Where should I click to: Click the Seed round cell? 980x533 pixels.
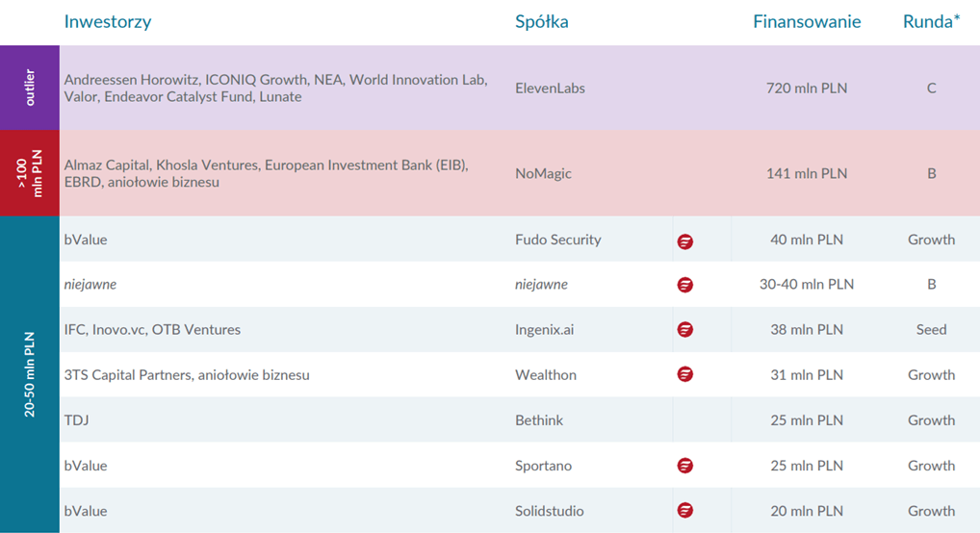[931, 329]
